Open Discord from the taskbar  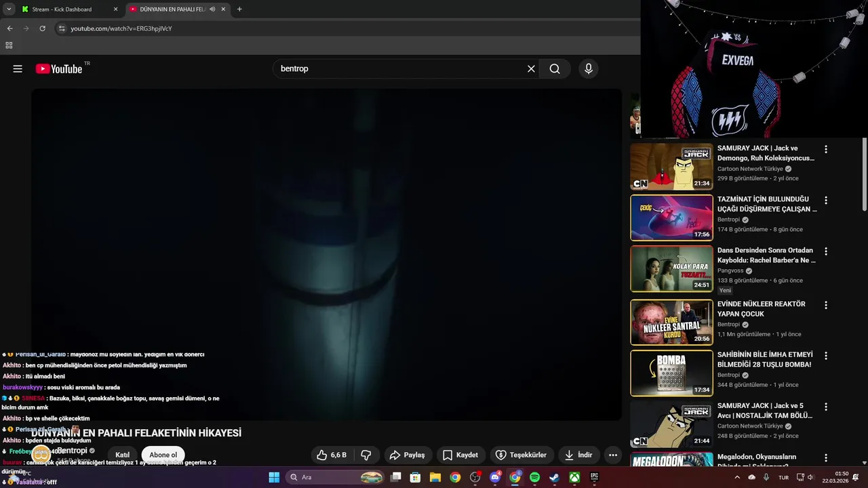495,477
